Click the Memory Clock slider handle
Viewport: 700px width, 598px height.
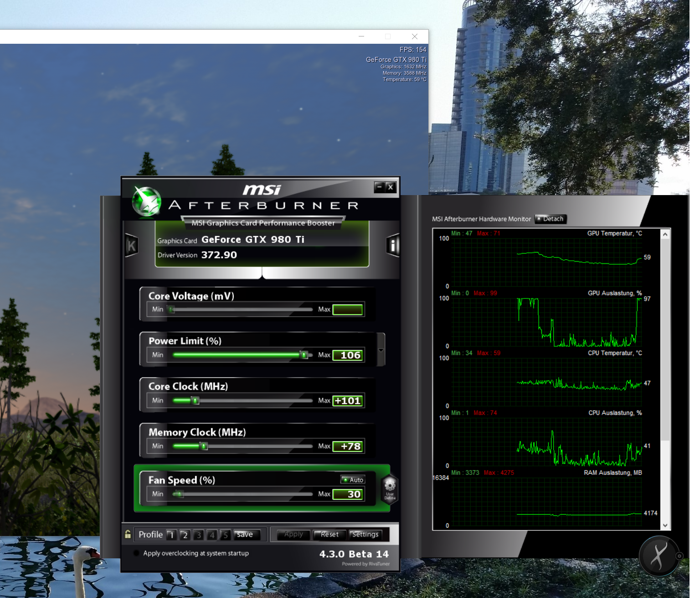point(204,446)
